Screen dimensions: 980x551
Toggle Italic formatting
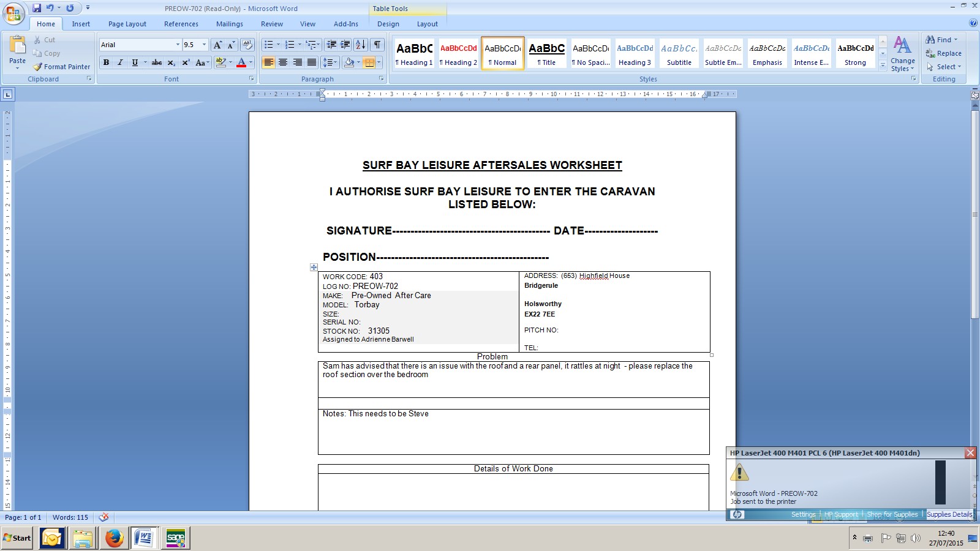tap(121, 62)
